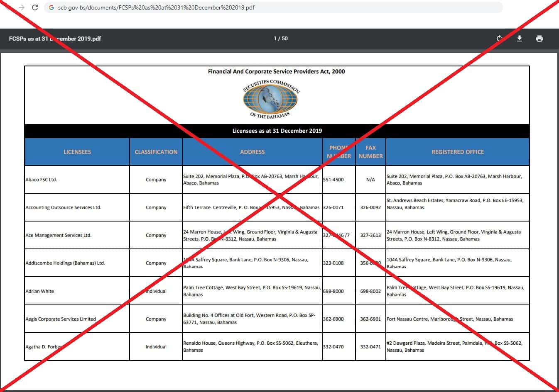Click the 'Building No. 4 Offices at Old Fort' address

(x=249, y=319)
